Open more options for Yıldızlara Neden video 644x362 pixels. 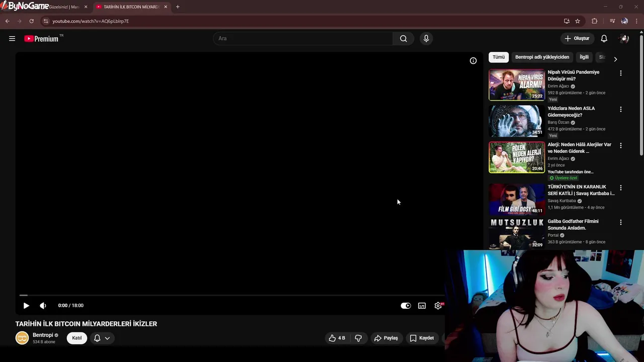click(x=620, y=109)
